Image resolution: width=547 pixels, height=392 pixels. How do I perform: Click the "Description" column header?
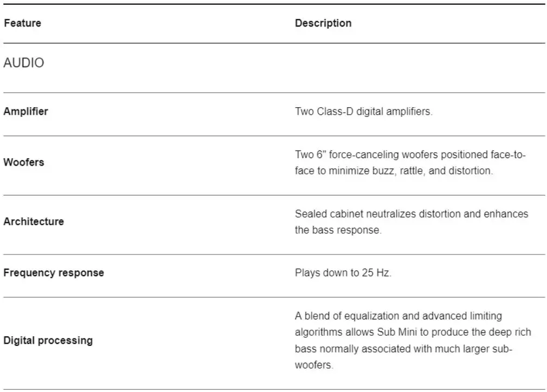[x=323, y=23]
